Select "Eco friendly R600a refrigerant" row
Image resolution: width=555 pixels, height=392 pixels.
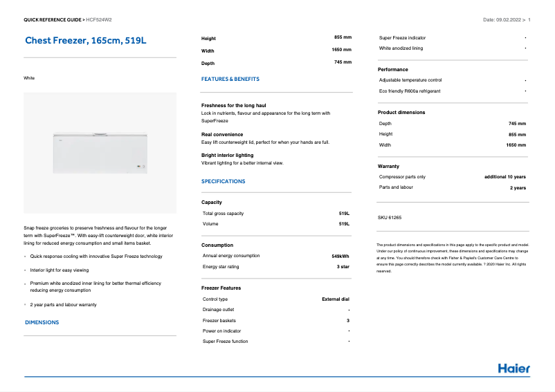[x=410, y=91]
